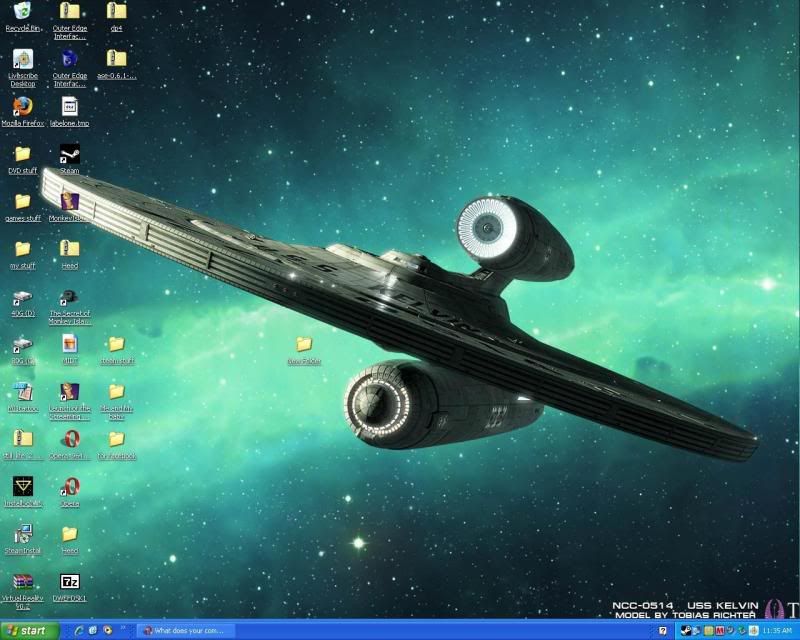Launch the media player Quick Launch icon
Viewport: 800px width, 640px height.
click(108, 630)
